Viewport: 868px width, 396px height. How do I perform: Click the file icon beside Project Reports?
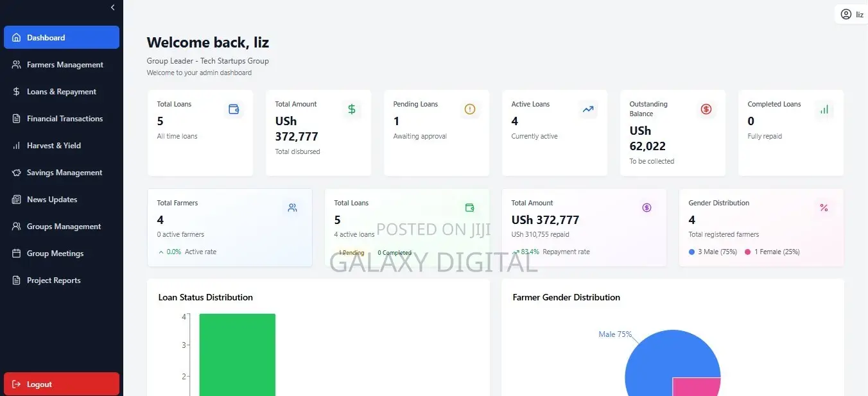click(16, 280)
